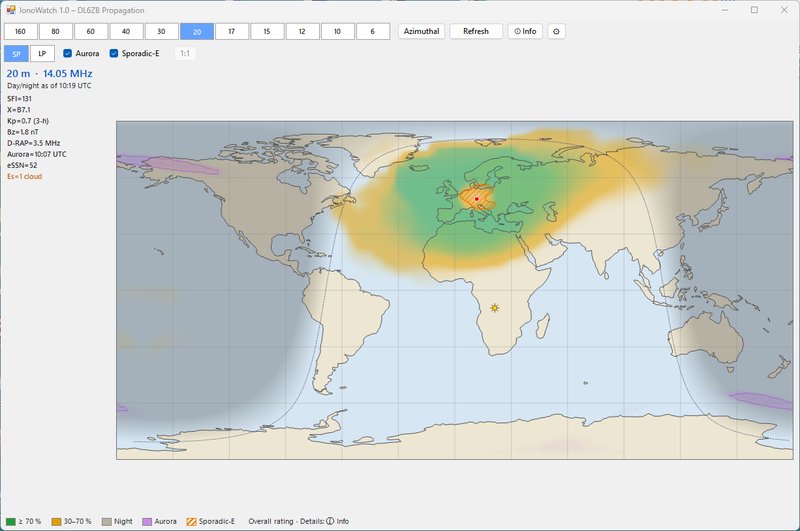Click the purple Aurora legend swatch
This screenshot has width=800, height=531.
click(147, 521)
